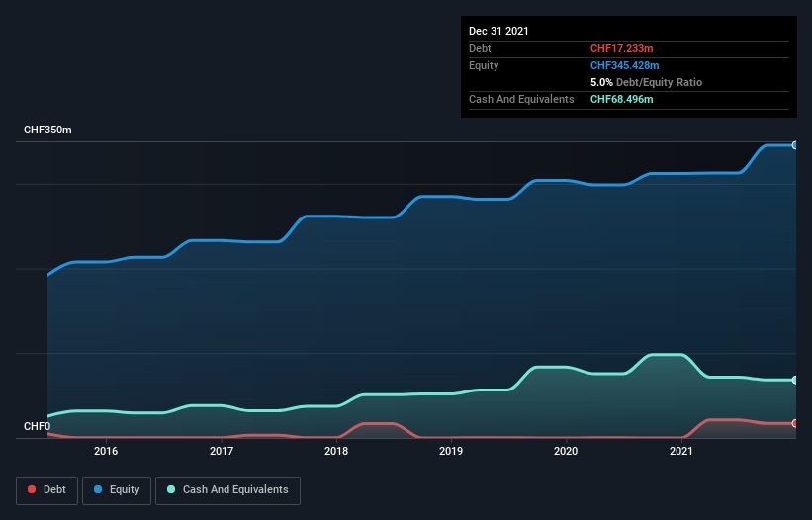Image resolution: width=812 pixels, height=520 pixels.
Task: Click the CHF350m y-axis label
Action: click(47, 130)
